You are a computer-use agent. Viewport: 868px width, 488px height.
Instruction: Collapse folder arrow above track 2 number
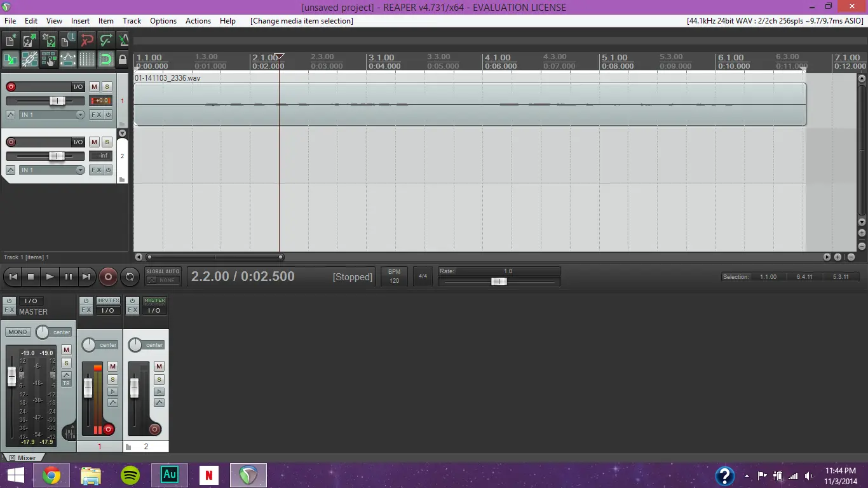click(x=122, y=133)
